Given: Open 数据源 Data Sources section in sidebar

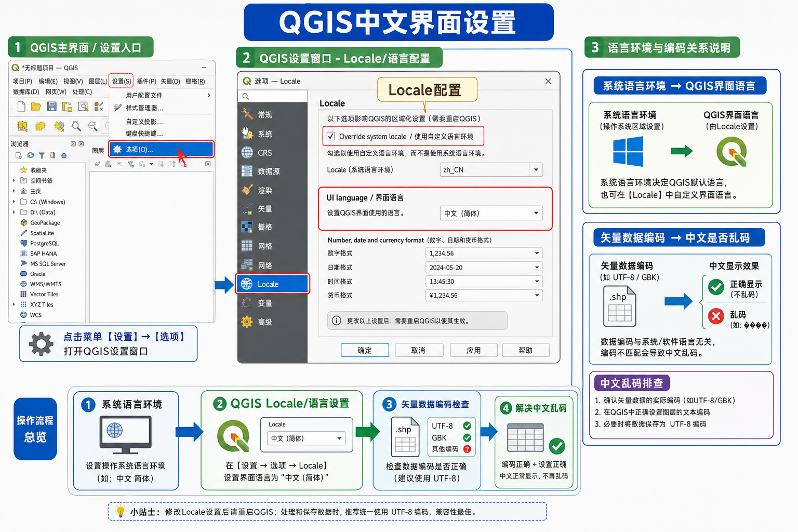Looking at the screenshot, I should (x=272, y=171).
